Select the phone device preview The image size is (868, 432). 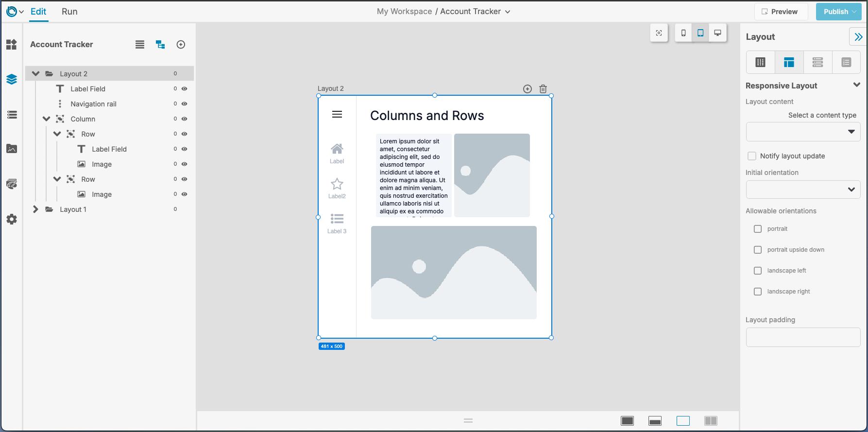[683, 33]
